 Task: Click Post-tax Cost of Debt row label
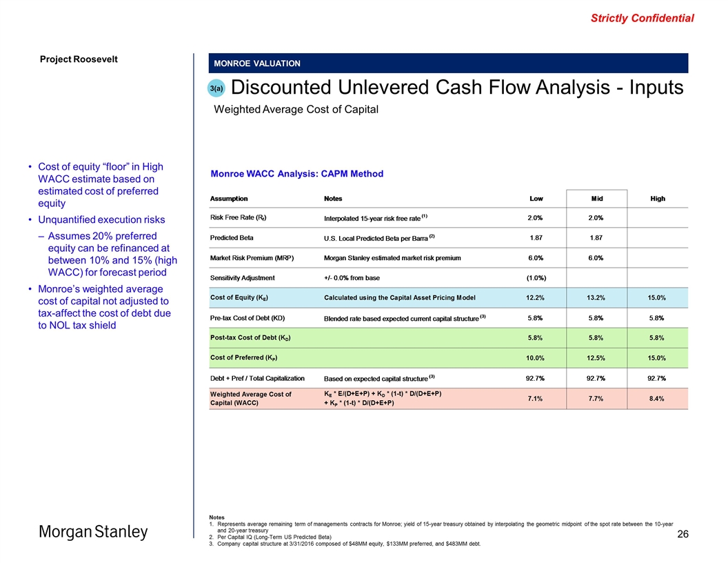[250, 337]
